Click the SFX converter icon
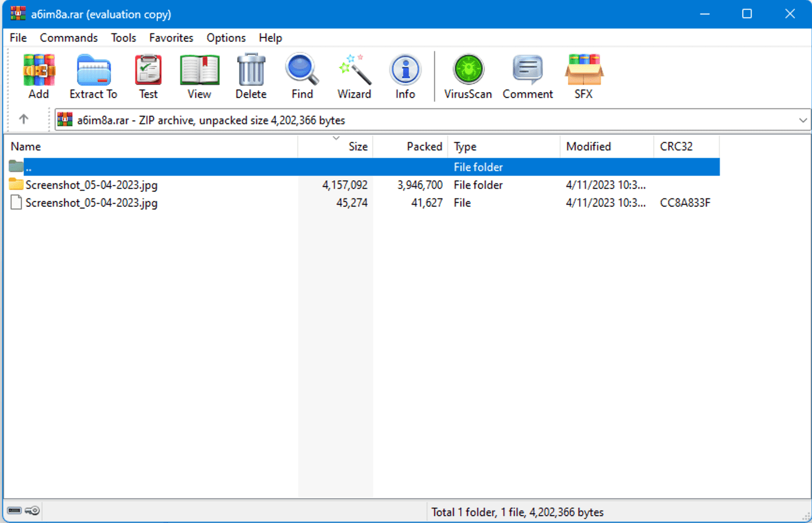The width and height of the screenshot is (812, 523). pos(583,76)
